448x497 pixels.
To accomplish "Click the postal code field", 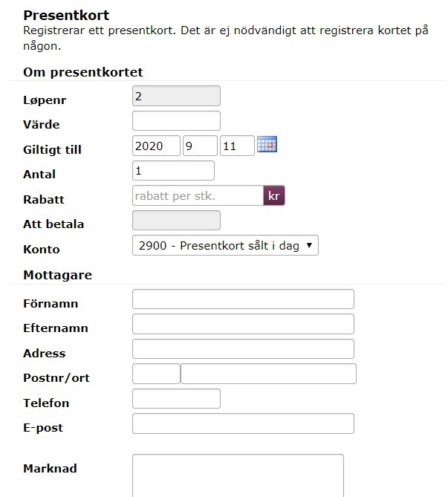I will (x=156, y=374).
